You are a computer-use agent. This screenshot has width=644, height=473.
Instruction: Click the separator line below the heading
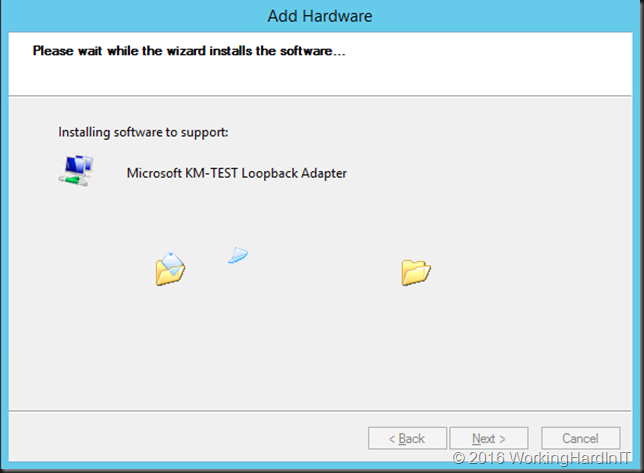coord(320,96)
